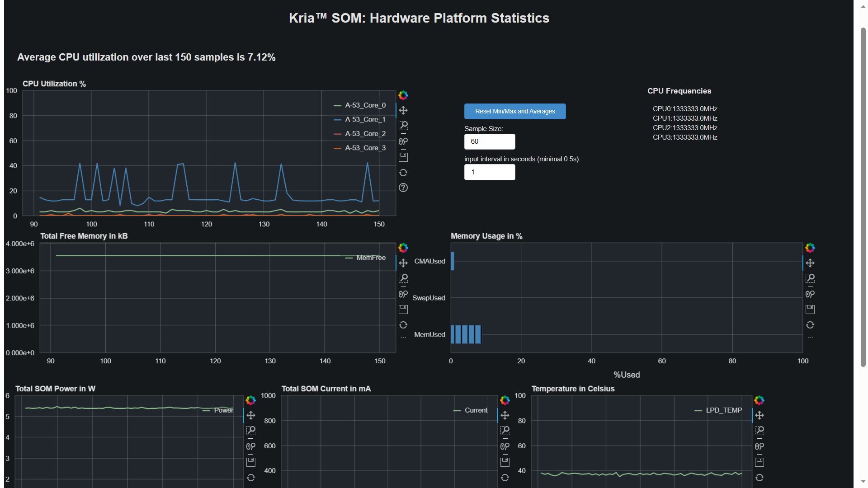The height and width of the screenshot is (488, 868).
Task: Select Pan tool on CPU Utilization plot
Action: point(403,111)
